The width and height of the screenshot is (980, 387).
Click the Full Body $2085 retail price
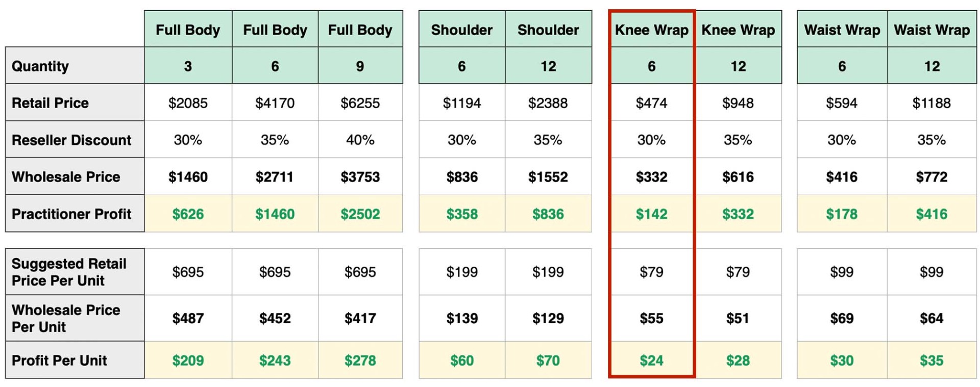point(188,102)
